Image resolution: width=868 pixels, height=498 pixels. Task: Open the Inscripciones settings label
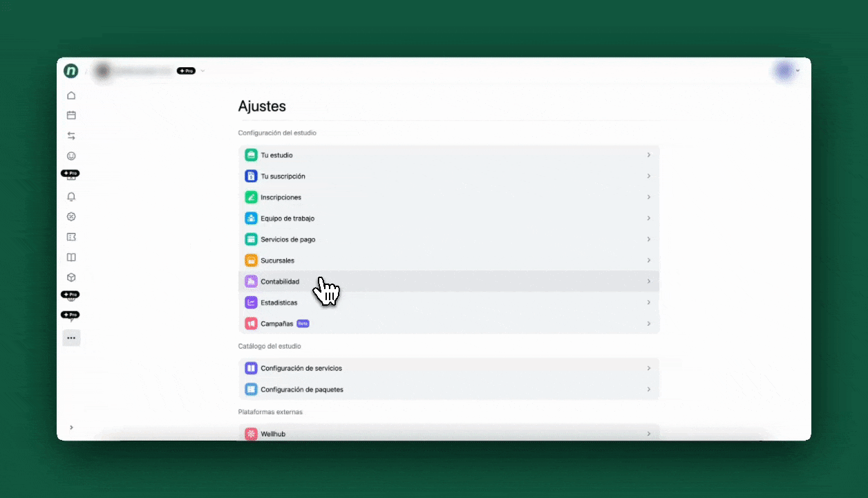pyautogui.click(x=281, y=197)
